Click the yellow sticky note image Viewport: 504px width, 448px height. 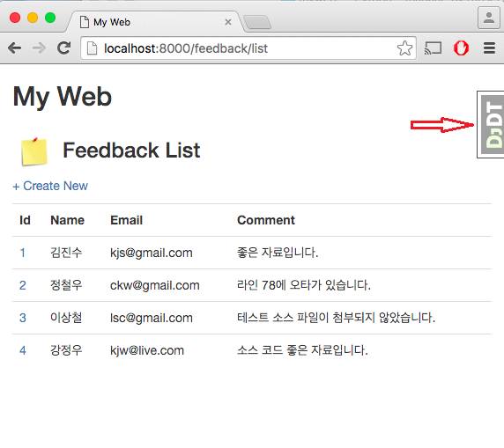tap(34, 151)
